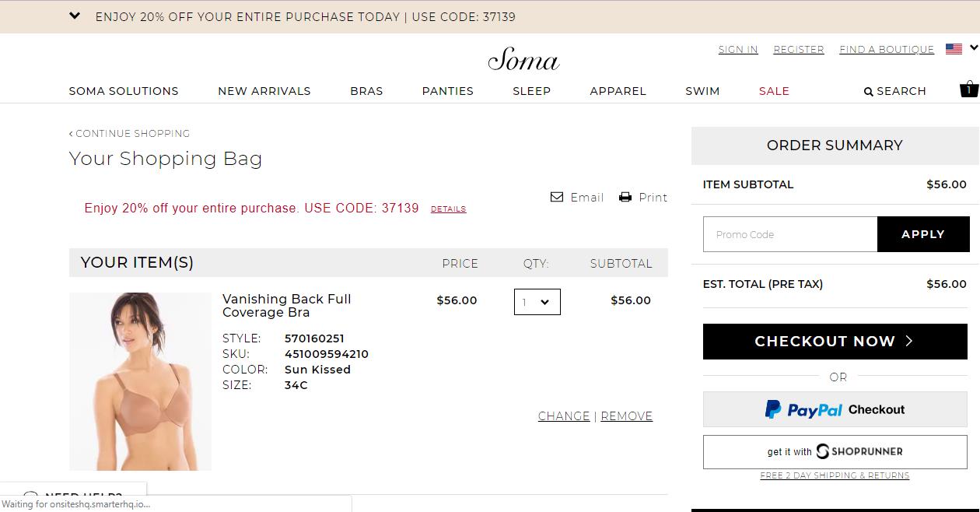
Task: Click the Order Summary heading
Action: (835, 146)
